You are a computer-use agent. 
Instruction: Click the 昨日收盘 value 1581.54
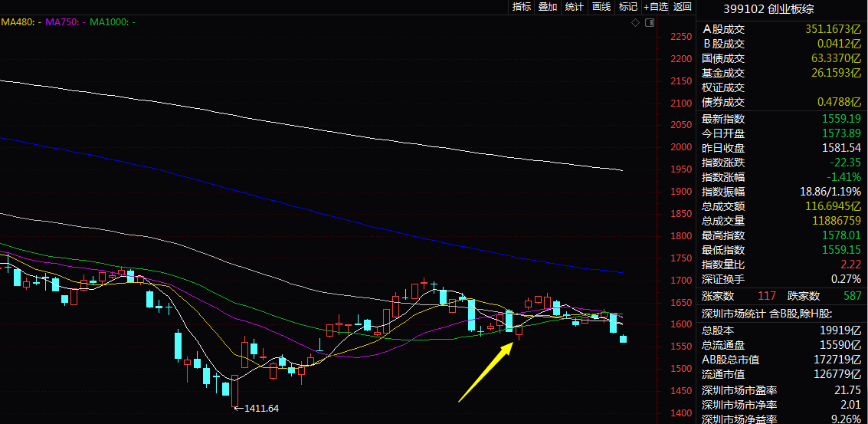point(842,148)
